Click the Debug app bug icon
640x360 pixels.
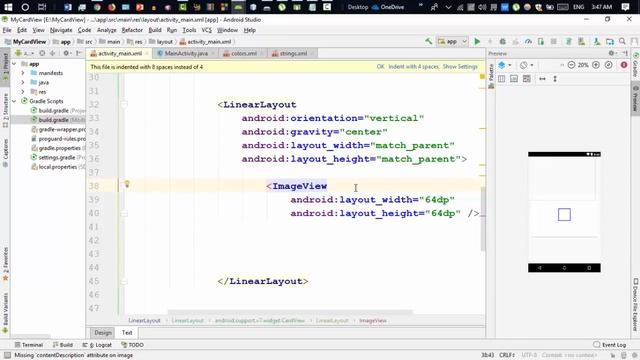pyautogui.click(x=502, y=41)
